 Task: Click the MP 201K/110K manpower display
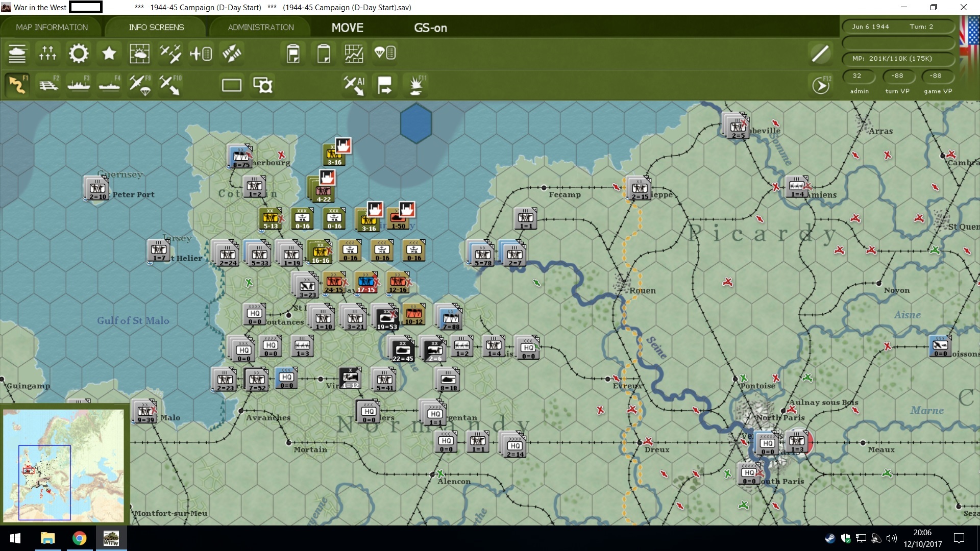coord(898,59)
